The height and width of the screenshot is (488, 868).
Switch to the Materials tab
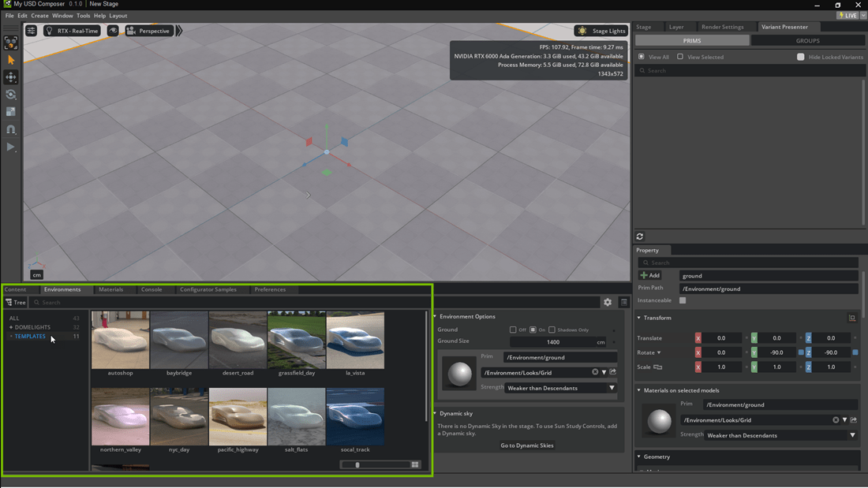110,289
